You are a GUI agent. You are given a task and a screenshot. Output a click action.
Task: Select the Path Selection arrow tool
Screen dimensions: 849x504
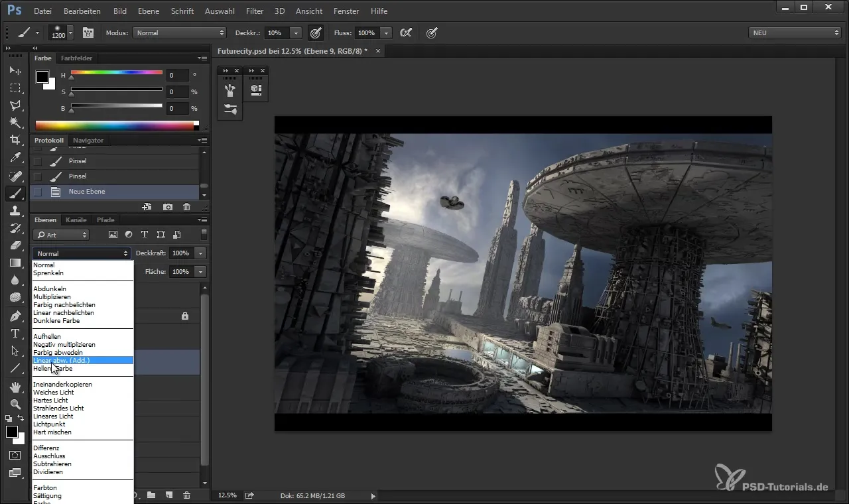pyautogui.click(x=15, y=351)
